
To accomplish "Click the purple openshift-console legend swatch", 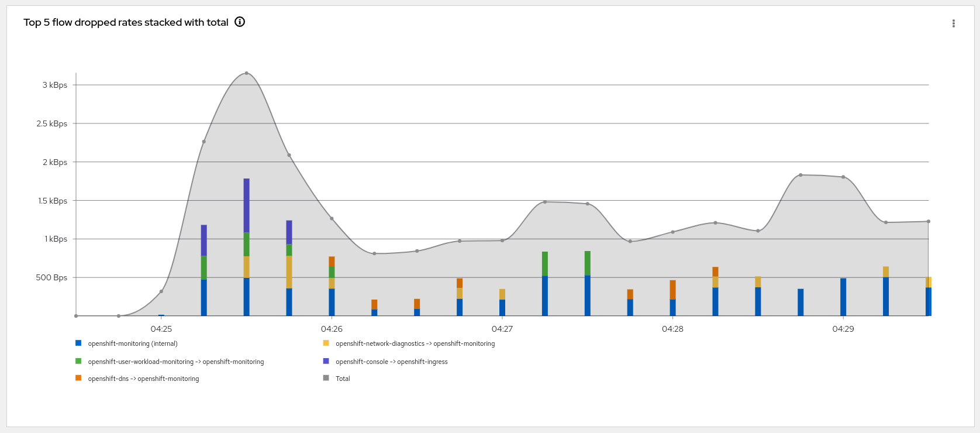I will click(326, 361).
